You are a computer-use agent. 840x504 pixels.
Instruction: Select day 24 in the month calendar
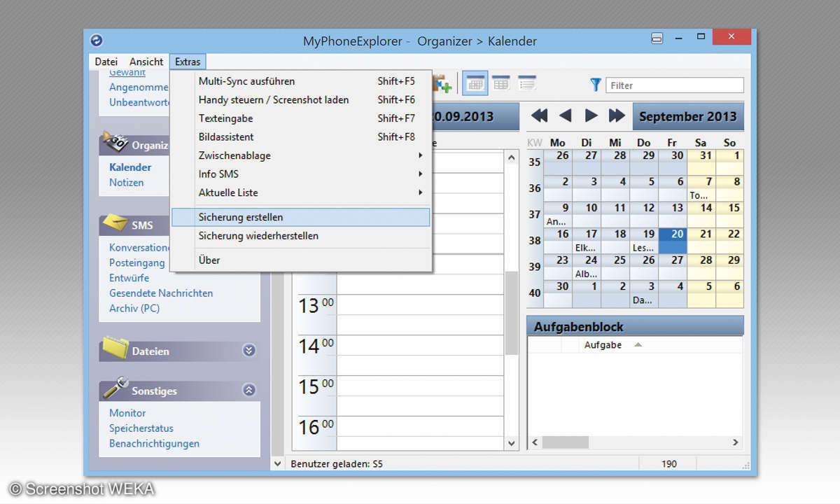587,267
